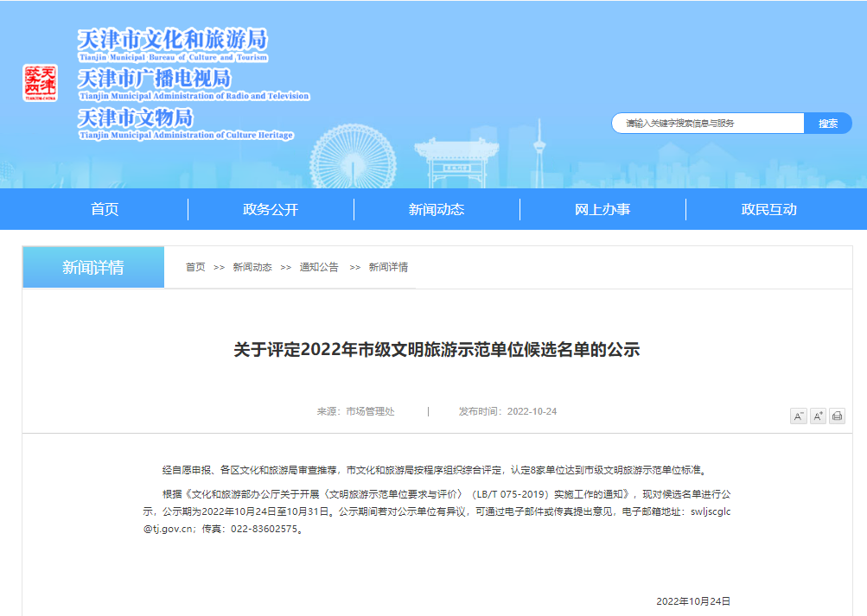Click the 新闻详情 breadcrumb link

coord(388,268)
